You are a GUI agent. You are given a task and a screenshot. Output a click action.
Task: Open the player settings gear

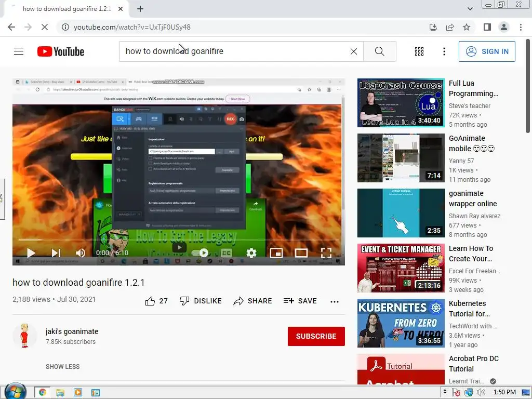[x=251, y=253]
